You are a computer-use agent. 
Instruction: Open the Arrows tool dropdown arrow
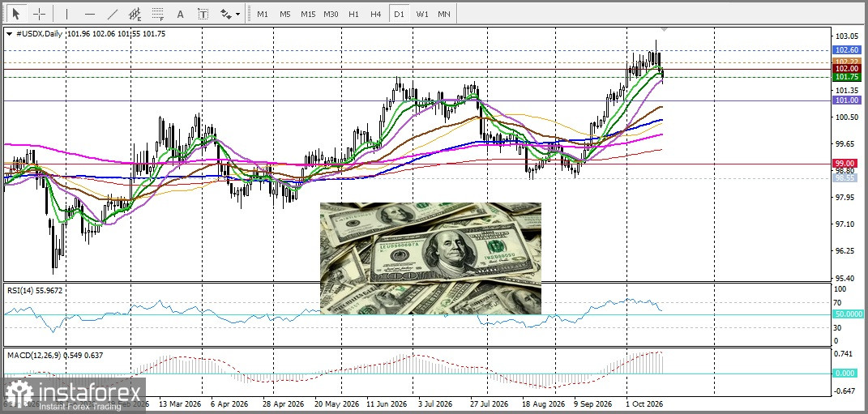coord(238,15)
